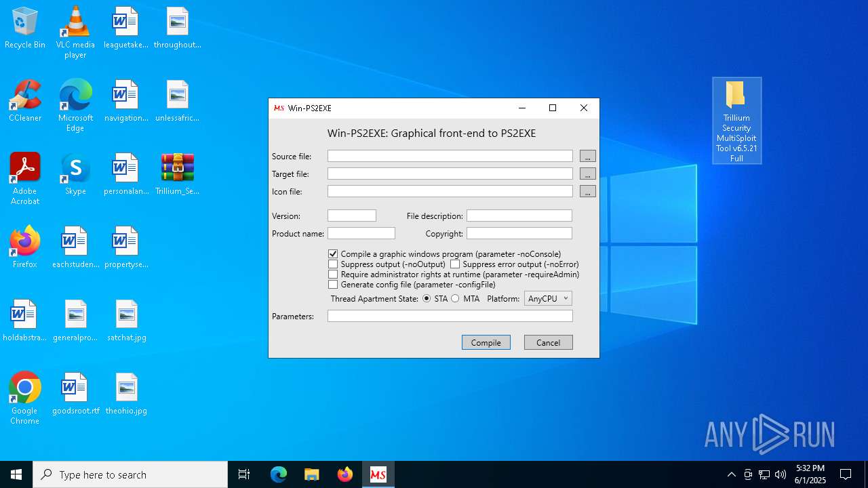
Task: Enable Generate config file checkbox
Action: pyautogui.click(x=333, y=285)
